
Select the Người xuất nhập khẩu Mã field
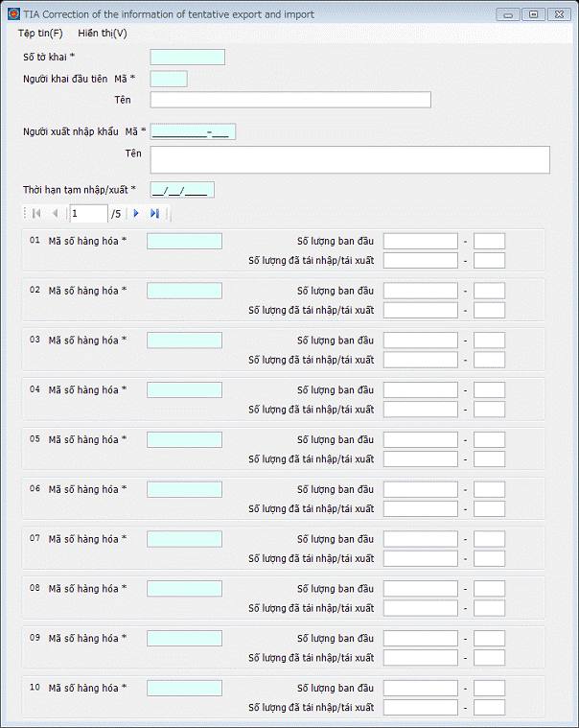(193, 131)
